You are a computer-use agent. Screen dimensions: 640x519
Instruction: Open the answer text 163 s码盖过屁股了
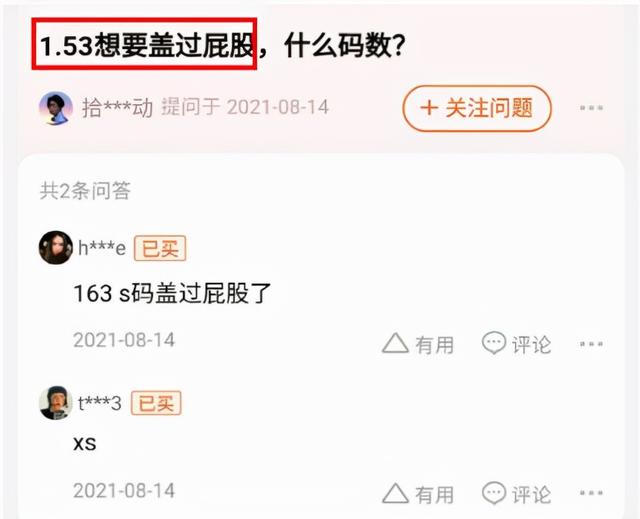tap(172, 293)
